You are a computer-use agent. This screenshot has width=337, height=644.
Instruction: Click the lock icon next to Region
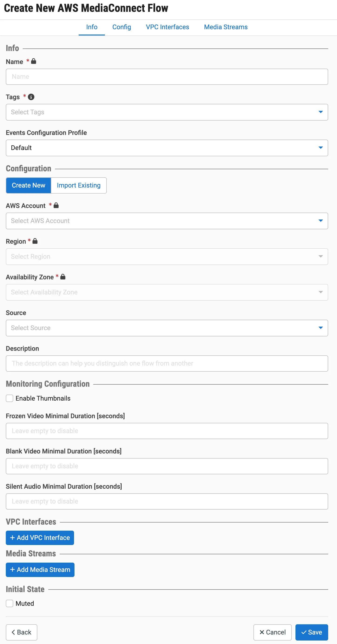tap(35, 241)
